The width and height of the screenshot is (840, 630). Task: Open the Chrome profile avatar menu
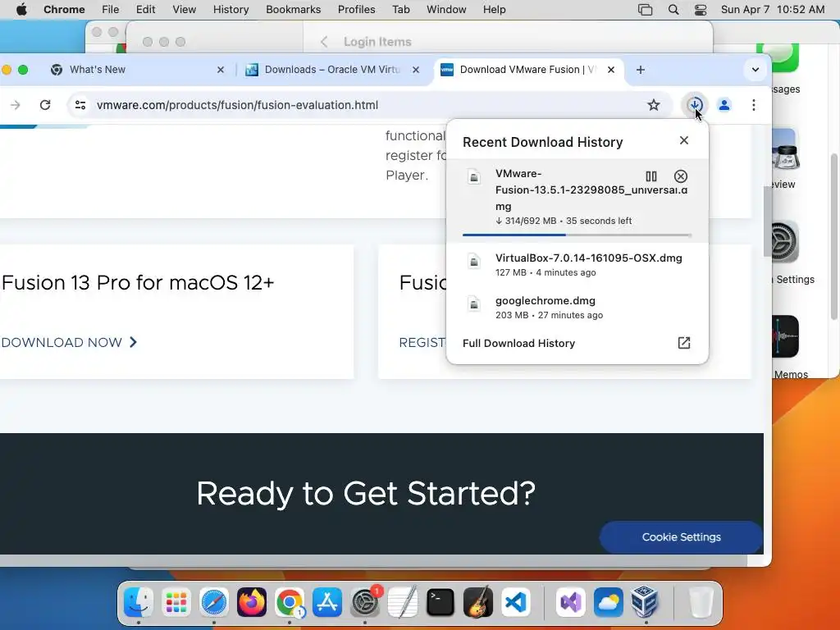click(x=724, y=105)
